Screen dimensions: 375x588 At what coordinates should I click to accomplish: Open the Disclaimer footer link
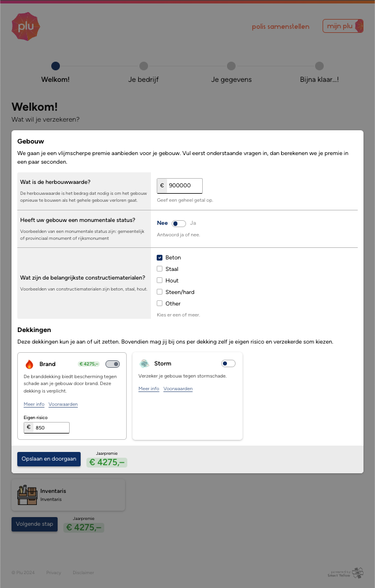click(83, 572)
